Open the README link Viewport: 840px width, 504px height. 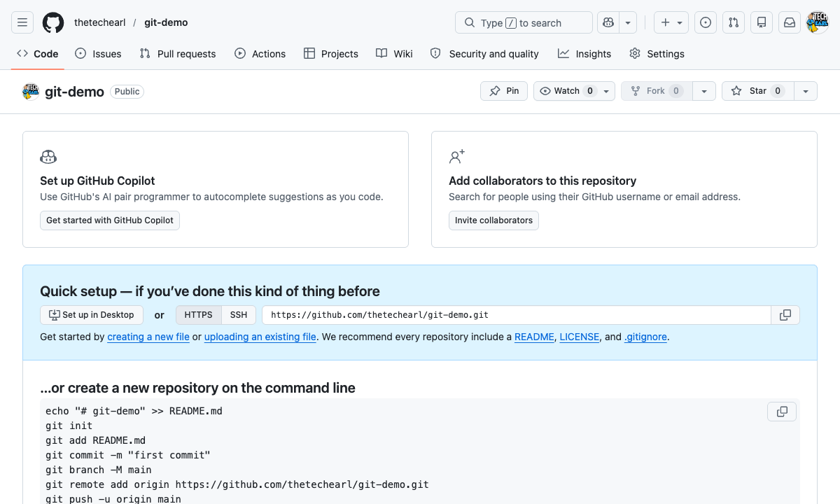click(534, 337)
